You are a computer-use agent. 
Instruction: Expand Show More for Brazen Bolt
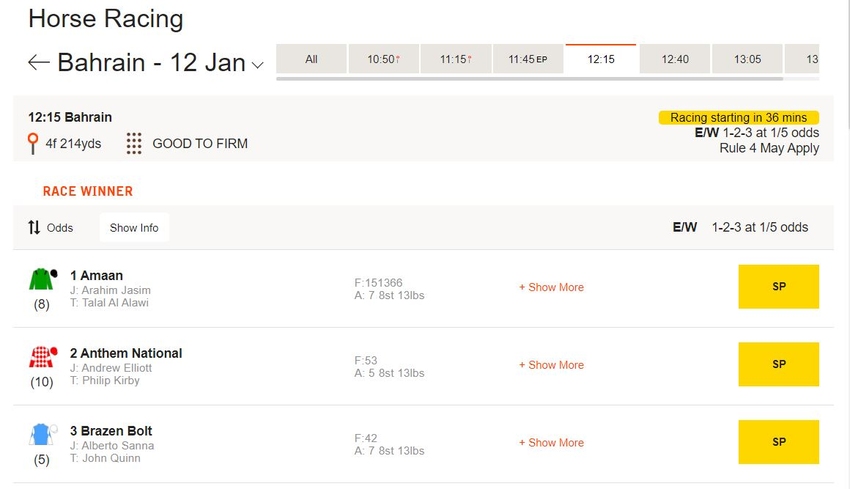tap(551, 442)
